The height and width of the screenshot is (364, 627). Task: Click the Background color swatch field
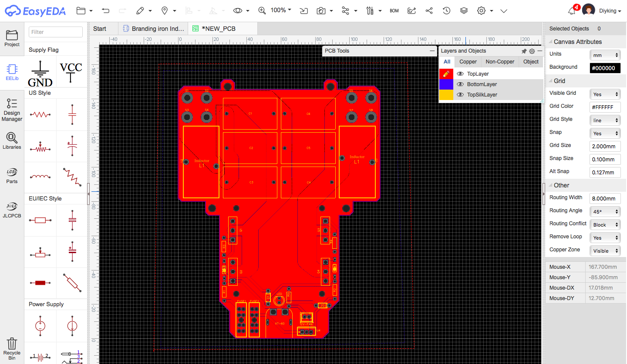coord(605,68)
